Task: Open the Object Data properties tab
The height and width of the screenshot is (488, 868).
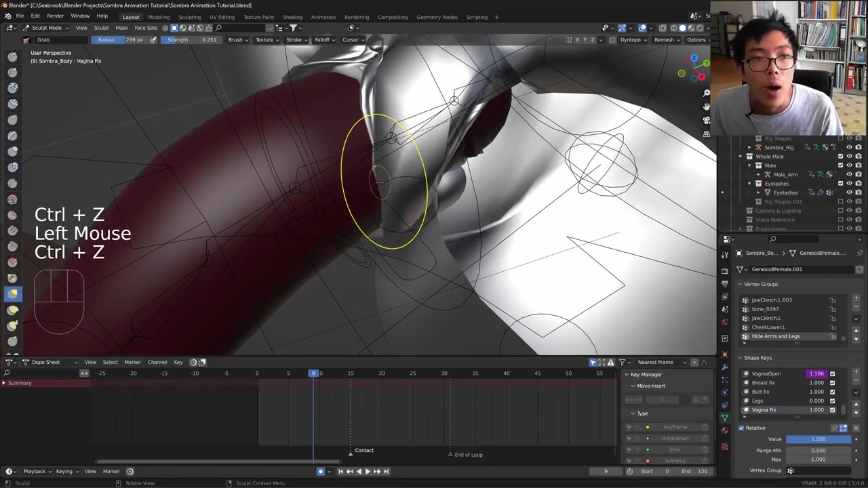Action: click(x=725, y=418)
